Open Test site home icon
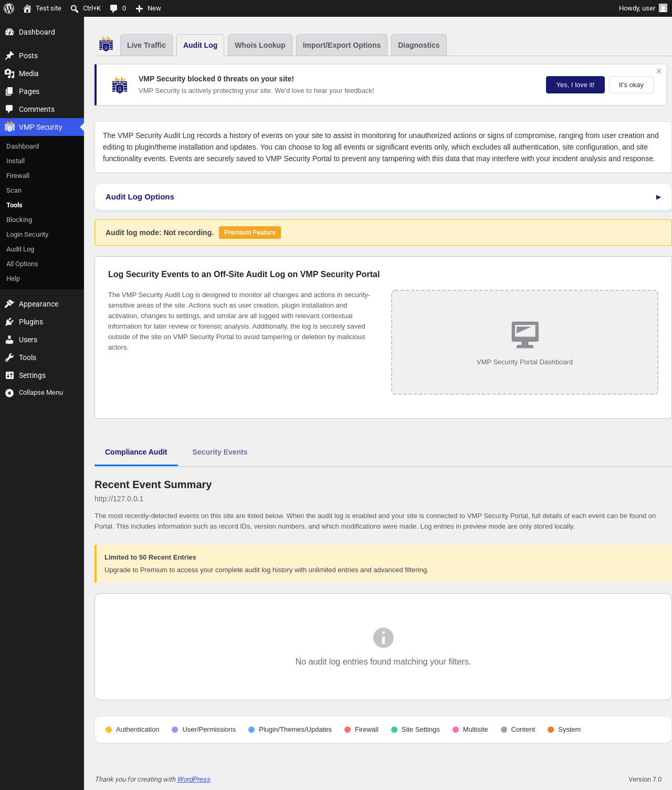Screen dimensions: 672x790 tap(27, 8)
